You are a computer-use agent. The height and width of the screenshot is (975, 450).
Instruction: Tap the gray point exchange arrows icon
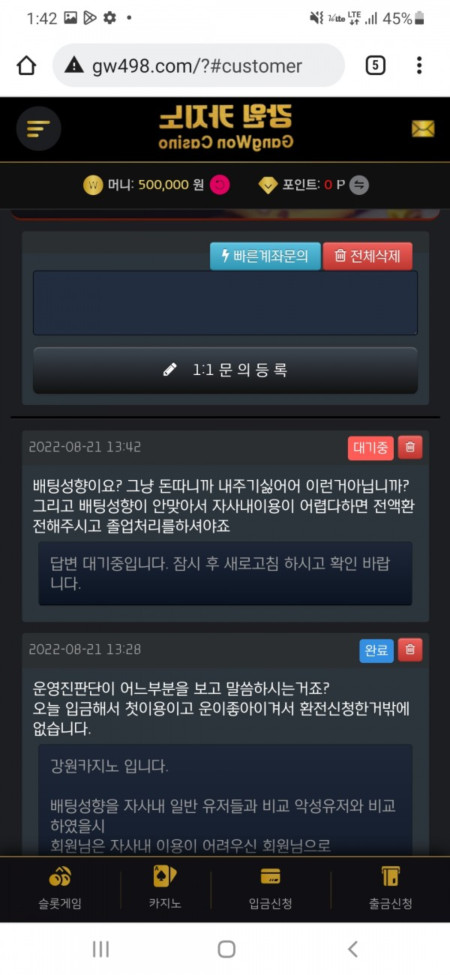[x=359, y=185]
